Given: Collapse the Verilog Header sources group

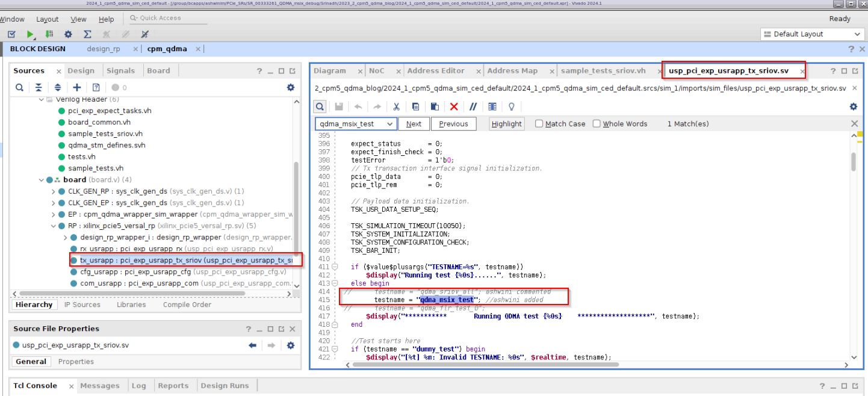Looking at the screenshot, I should [x=41, y=99].
